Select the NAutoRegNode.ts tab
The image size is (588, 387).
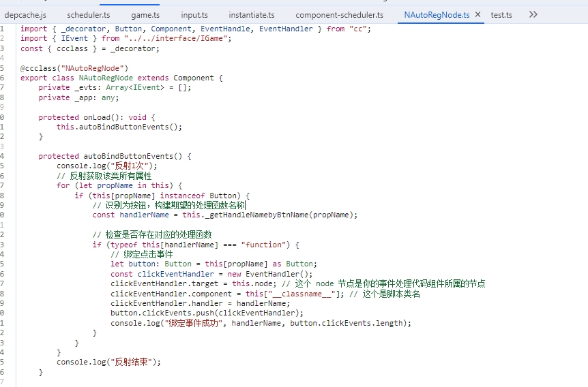coord(437,15)
